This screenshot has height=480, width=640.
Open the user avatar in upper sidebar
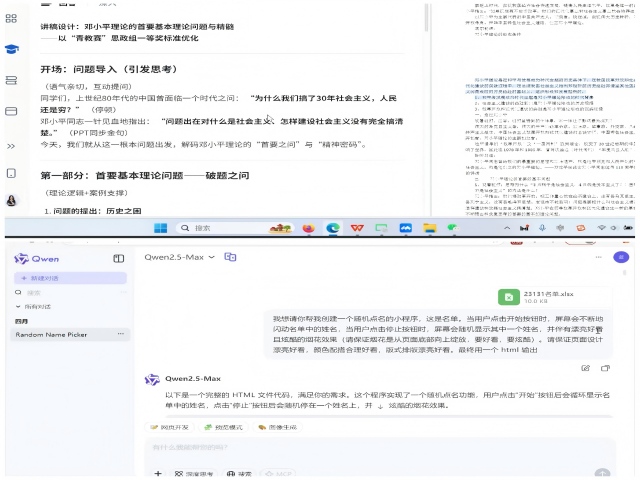(x=11, y=200)
